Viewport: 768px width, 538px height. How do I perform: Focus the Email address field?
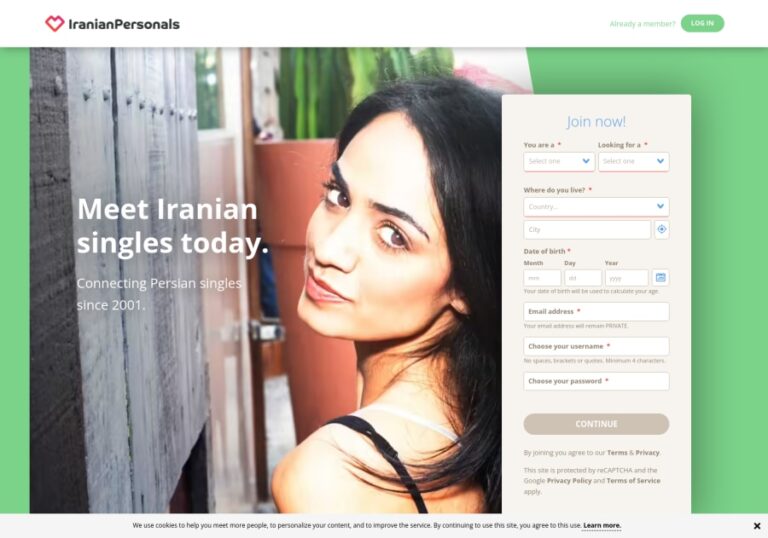596,312
